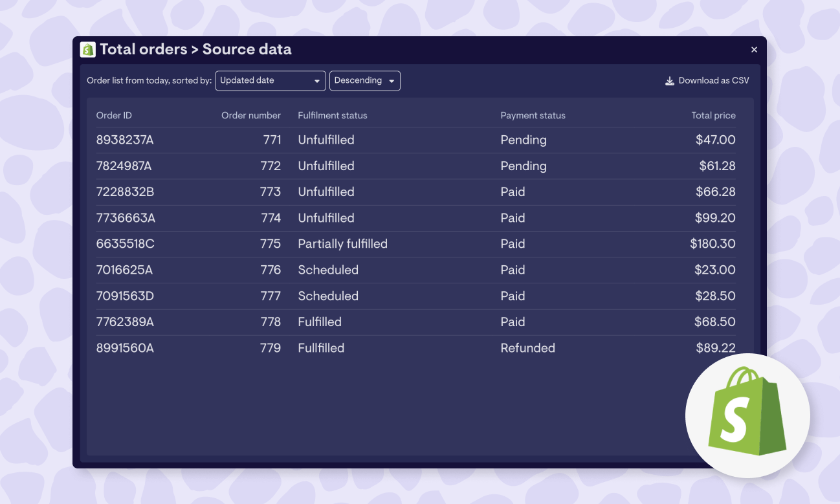Screen dimensions: 840x504
Task: Select order ID 7762389A
Action: 125,322
